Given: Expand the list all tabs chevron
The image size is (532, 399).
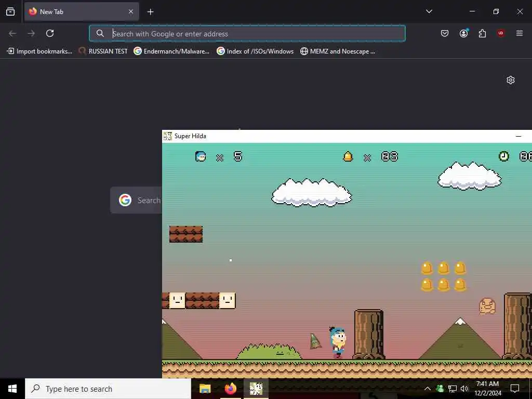Looking at the screenshot, I should (429, 11).
